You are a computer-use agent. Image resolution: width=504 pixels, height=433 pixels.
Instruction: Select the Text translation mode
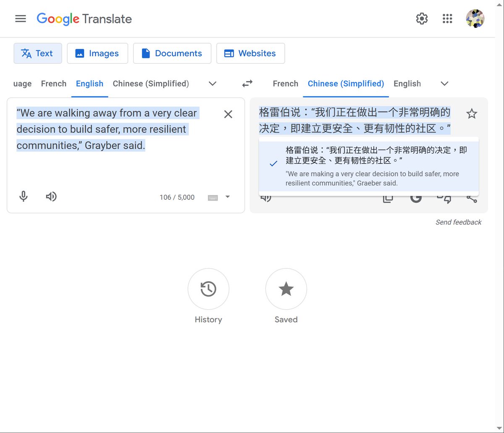(x=38, y=53)
